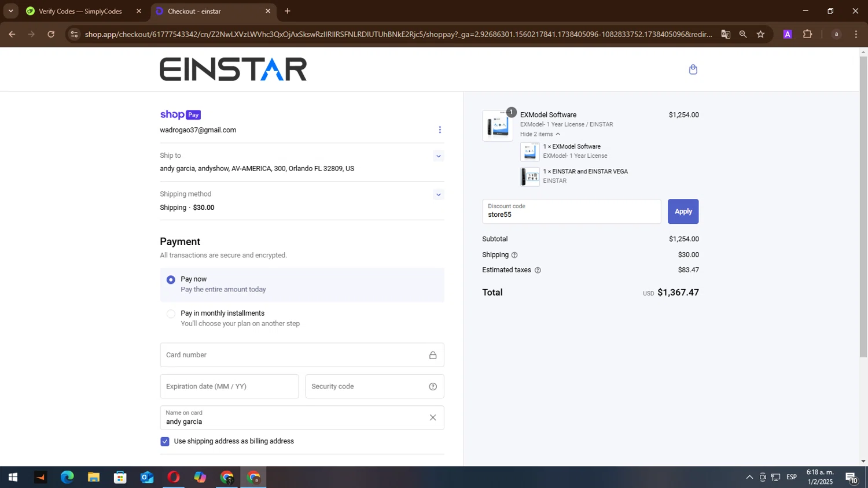The width and height of the screenshot is (868, 488).
Task: Show shipping info tooltip icon
Action: 514,255
